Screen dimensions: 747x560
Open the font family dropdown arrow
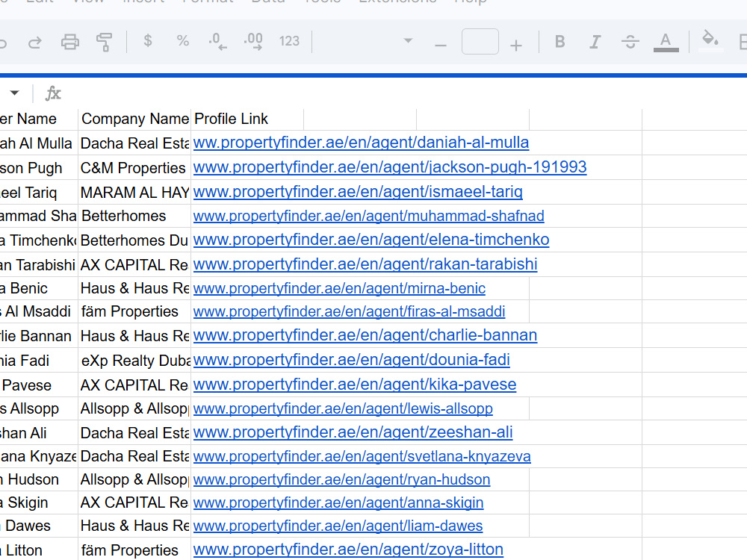click(x=408, y=40)
